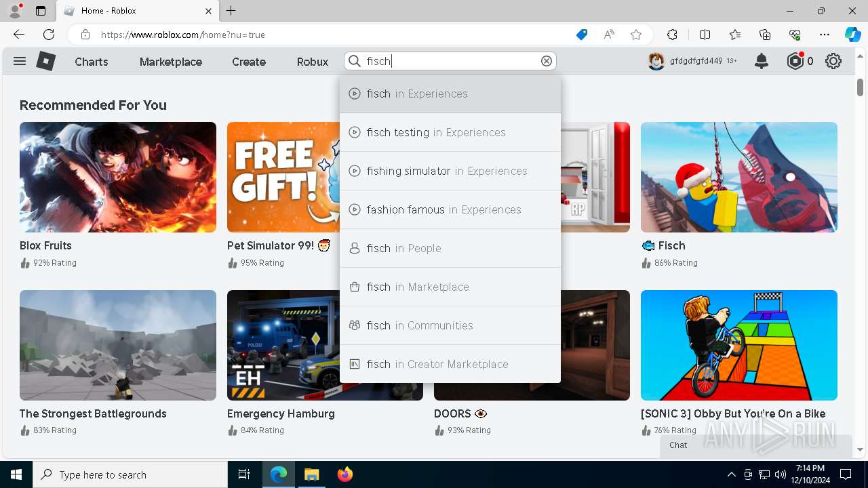Go to the Create page
The image size is (868, 488).
(249, 62)
